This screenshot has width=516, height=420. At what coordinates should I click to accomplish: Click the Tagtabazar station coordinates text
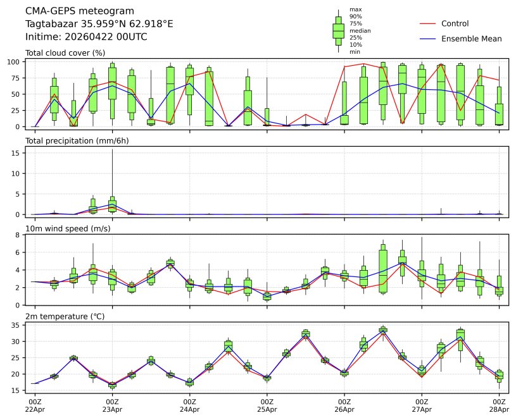99,24
